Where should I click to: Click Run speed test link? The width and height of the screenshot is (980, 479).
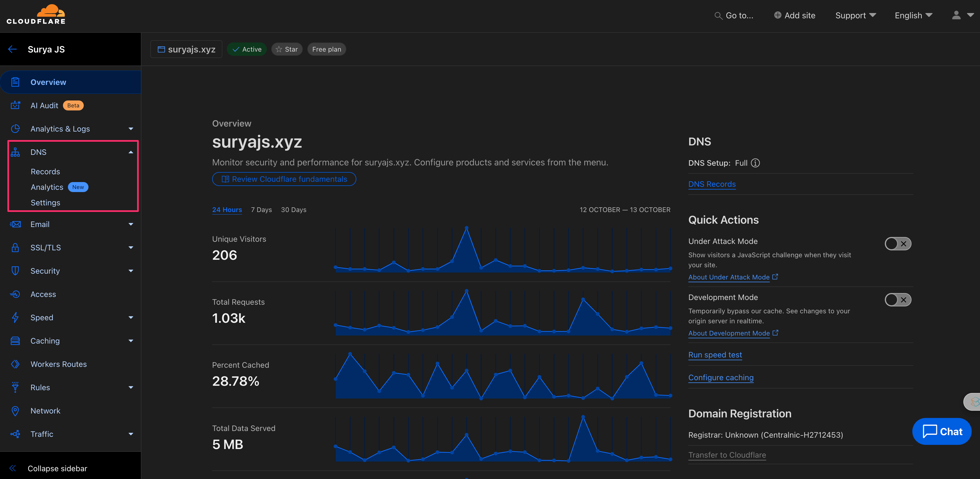715,354
